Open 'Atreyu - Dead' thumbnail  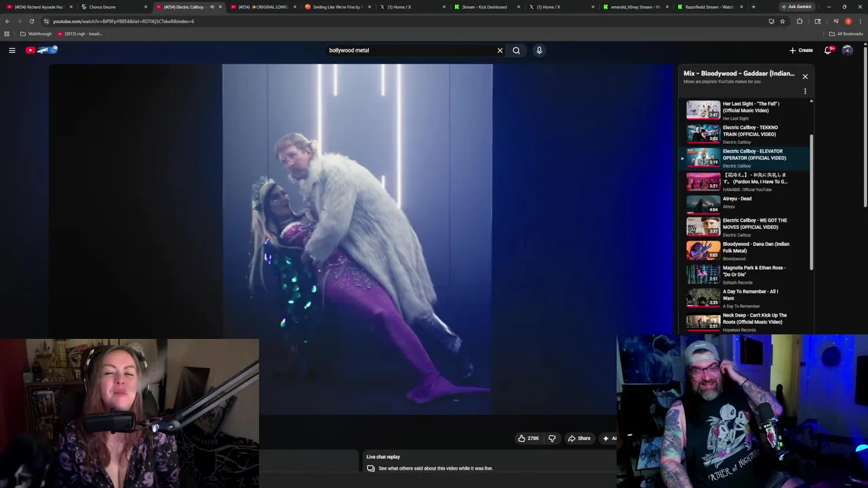coord(703,204)
